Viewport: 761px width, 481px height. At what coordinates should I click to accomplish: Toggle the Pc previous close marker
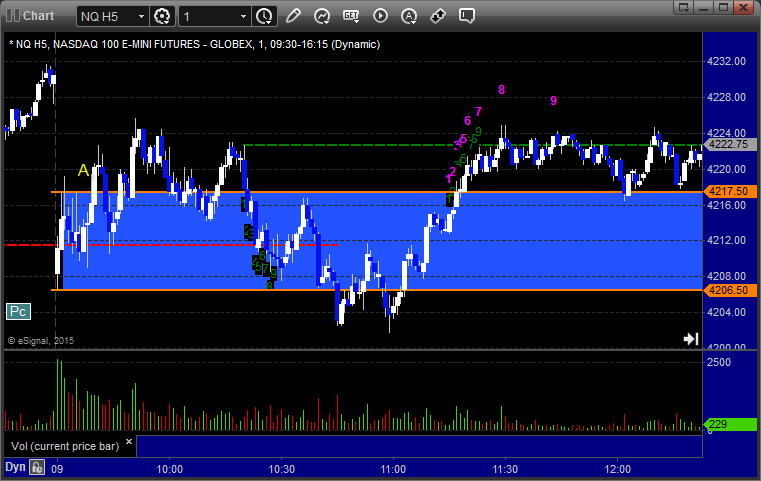17,311
